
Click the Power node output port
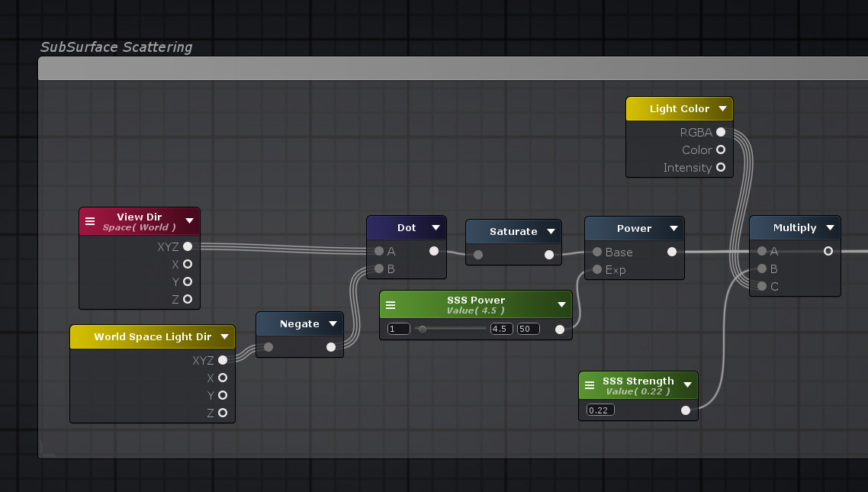672,252
